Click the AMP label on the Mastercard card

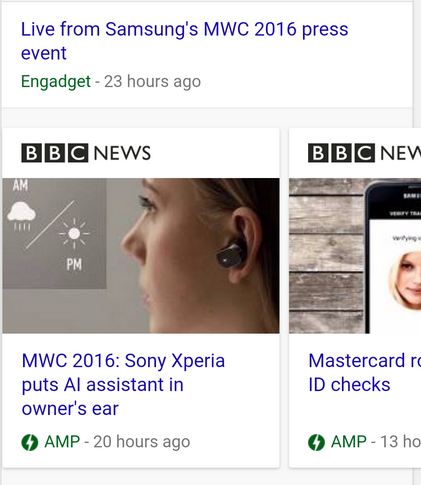click(349, 442)
